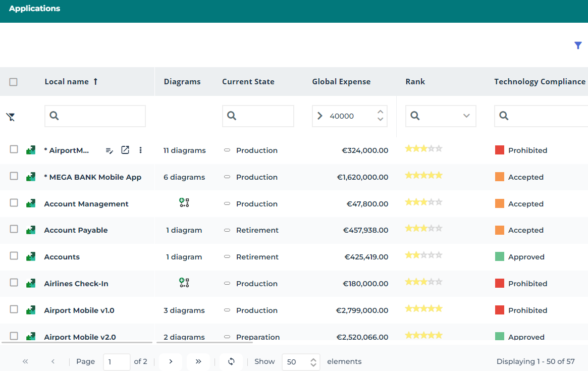This screenshot has width=588, height=371.
Task: Toggle the select-all checkbox in header
Action: coord(14,82)
